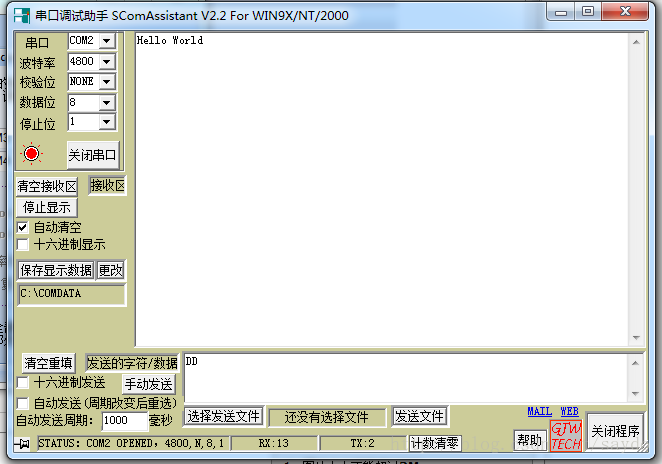This screenshot has height=464, width=662.
Task: Click the 手动发送 button
Action: (148, 384)
